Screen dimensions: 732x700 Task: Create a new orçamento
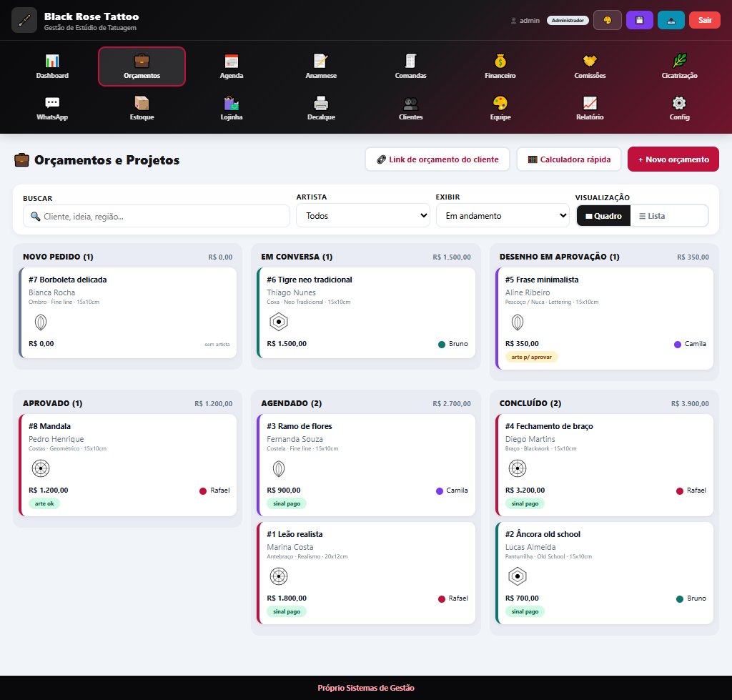pos(673,159)
